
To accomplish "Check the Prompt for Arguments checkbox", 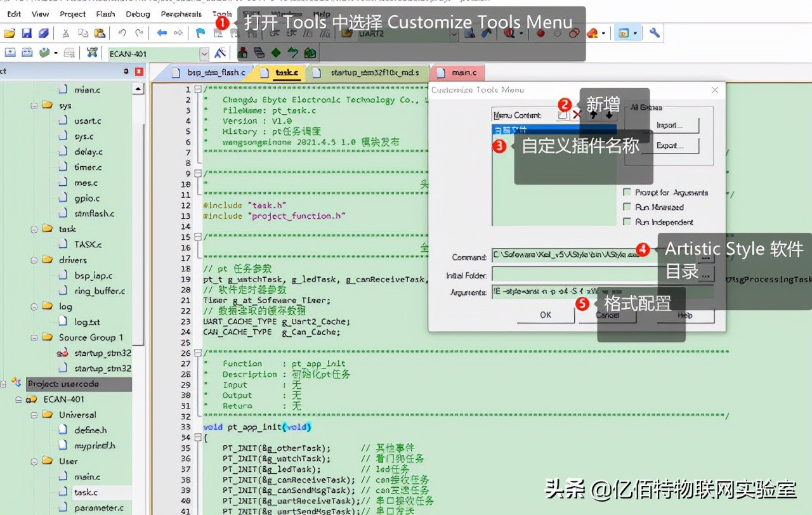I will pyautogui.click(x=627, y=192).
